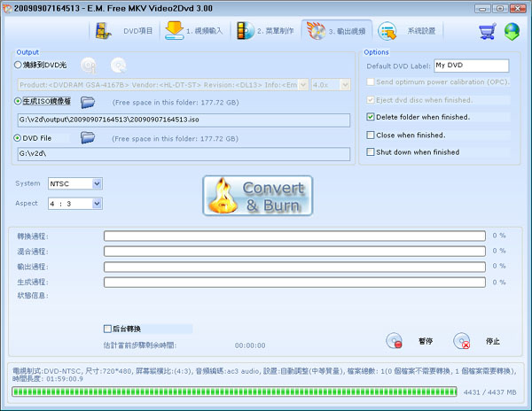
Task: Click the generation progress bar
Action: pyautogui.click(x=294, y=283)
